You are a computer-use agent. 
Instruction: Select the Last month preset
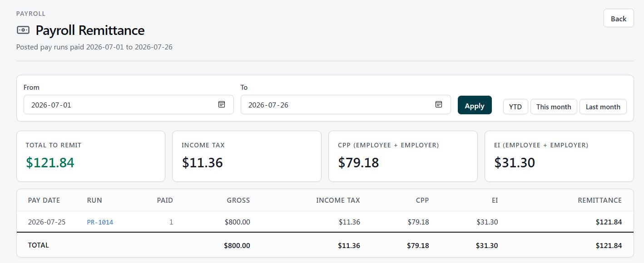(603, 107)
